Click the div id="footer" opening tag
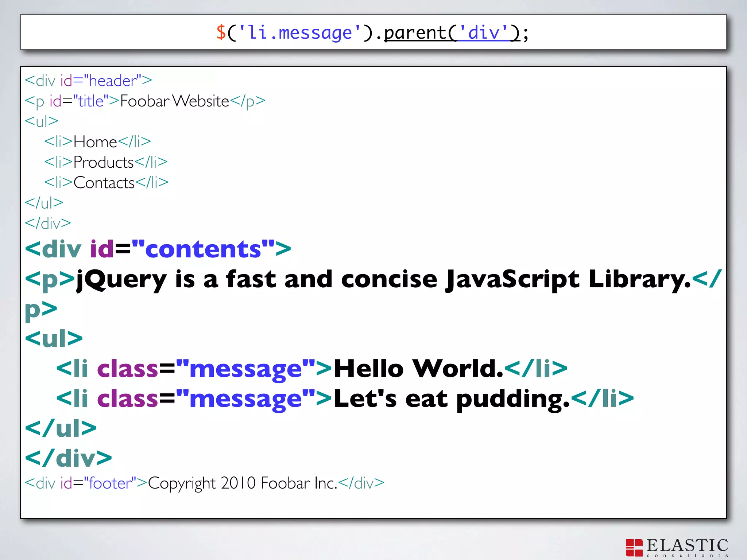Screen dimensions: 747x560 [x=86, y=483]
